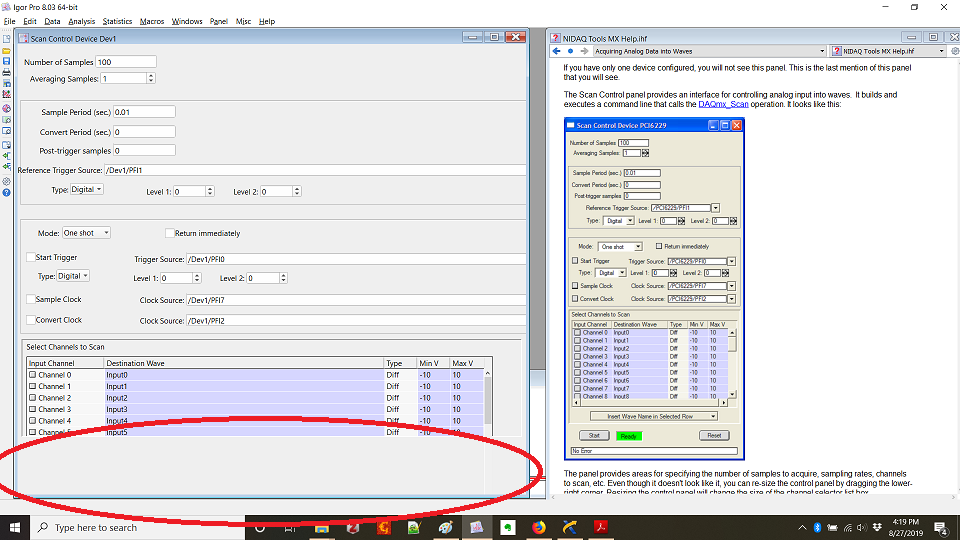Click Post-trigger samples input field

click(144, 150)
